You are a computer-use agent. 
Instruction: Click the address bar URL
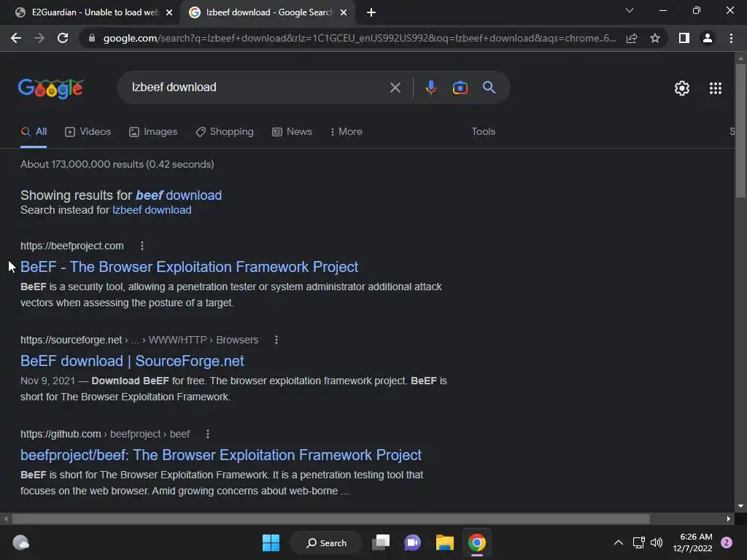coord(360,38)
